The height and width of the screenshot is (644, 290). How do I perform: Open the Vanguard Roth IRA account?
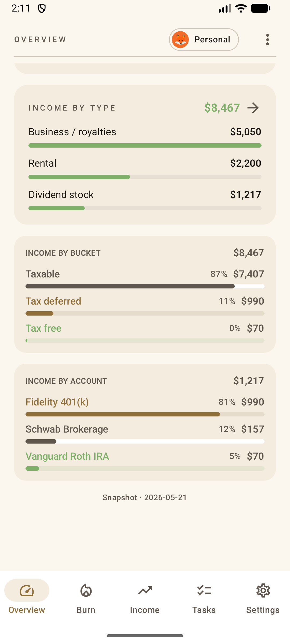(145, 460)
